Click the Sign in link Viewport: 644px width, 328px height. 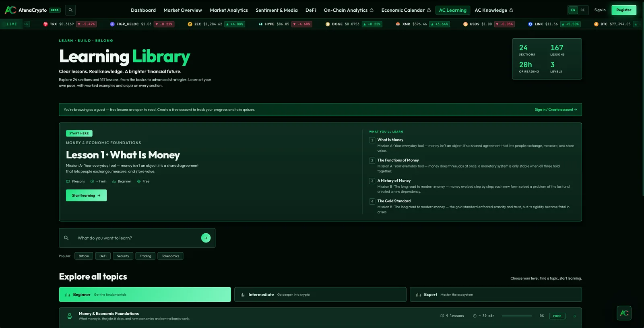pyautogui.click(x=600, y=10)
